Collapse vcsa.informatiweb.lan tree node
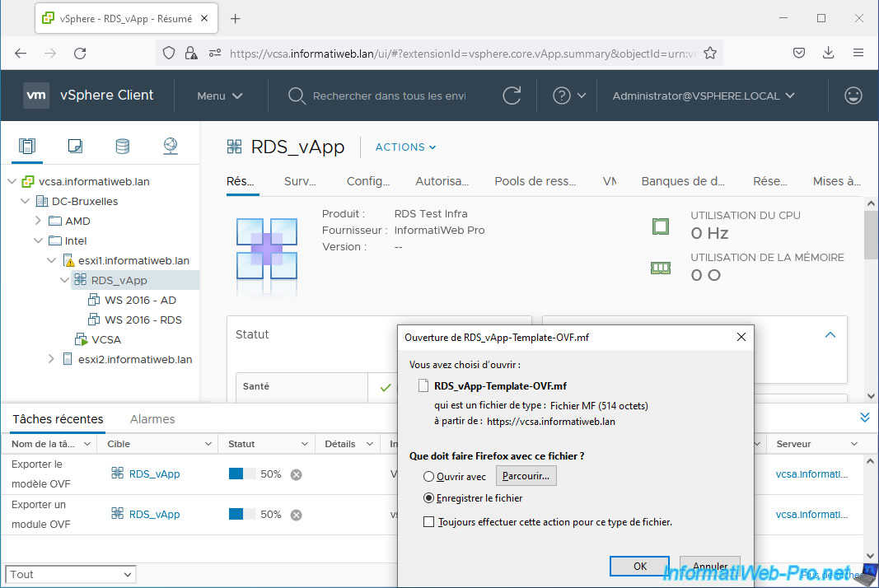This screenshot has height=588, width=879. pos(12,181)
